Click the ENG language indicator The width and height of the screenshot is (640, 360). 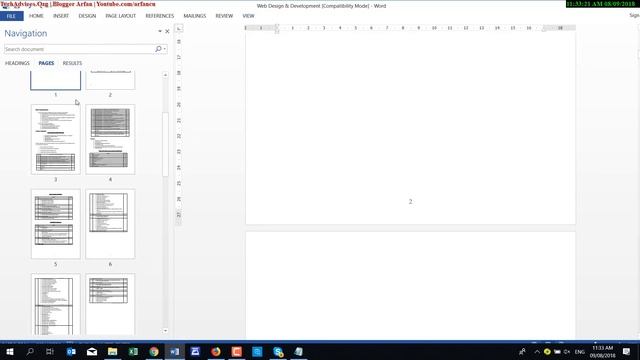tap(580, 352)
